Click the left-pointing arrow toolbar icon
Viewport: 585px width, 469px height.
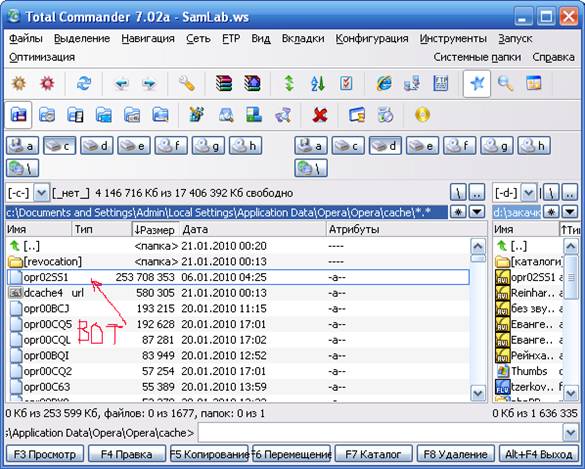121,84
